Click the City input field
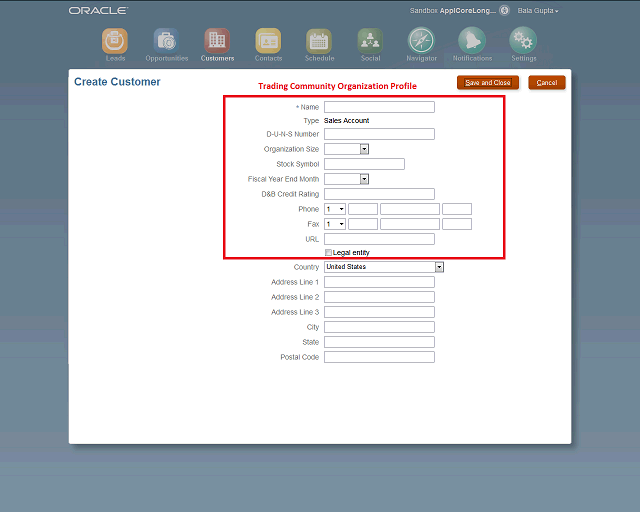 (x=379, y=327)
